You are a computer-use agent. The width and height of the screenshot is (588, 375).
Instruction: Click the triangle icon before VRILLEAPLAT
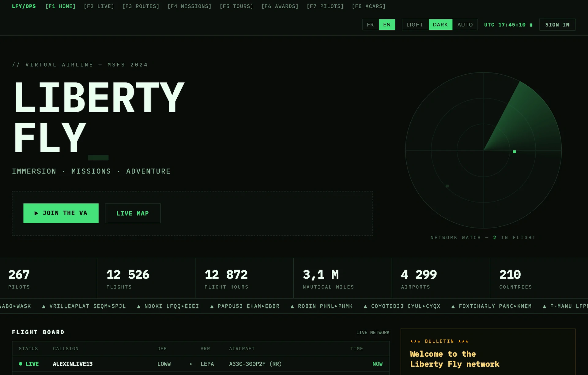[44, 306]
